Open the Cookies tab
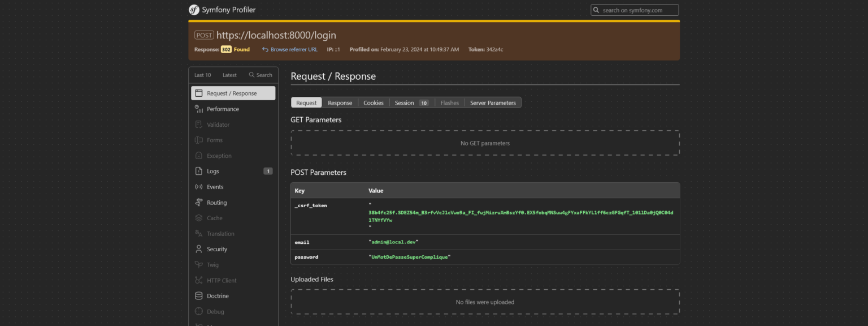868x326 pixels. point(373,102)
